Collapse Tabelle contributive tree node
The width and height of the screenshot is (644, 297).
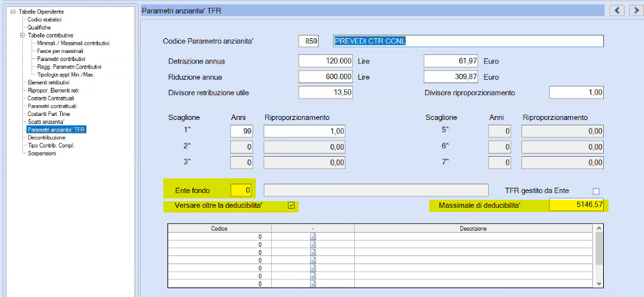[x=22, y=36]
